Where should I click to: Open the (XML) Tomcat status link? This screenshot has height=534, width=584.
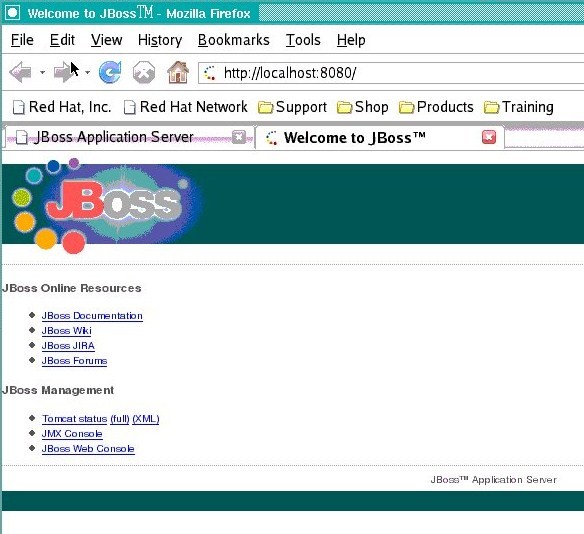tap(146, 419)
